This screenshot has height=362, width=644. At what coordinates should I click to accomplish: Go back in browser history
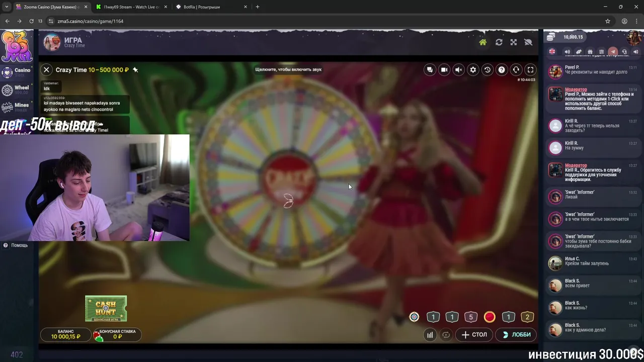coord(7,21)
